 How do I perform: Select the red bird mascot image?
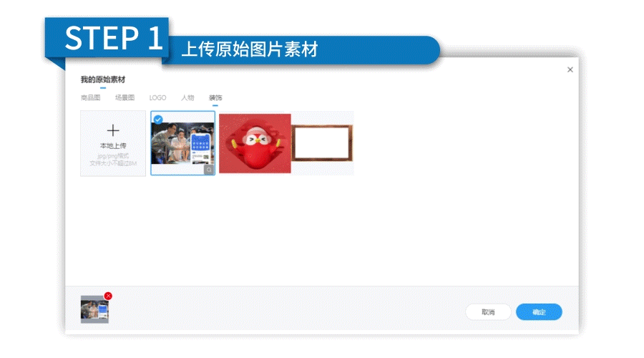[255, 143]
